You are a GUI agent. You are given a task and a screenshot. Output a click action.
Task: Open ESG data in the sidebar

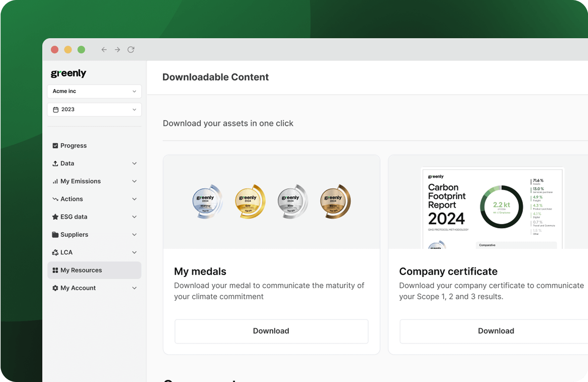[94, 217]
